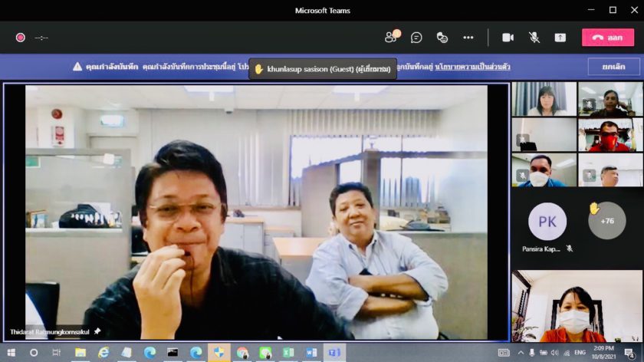This screenshot has width=644, height=362.
Task: Click the share content icon
Action: point(560,37)
